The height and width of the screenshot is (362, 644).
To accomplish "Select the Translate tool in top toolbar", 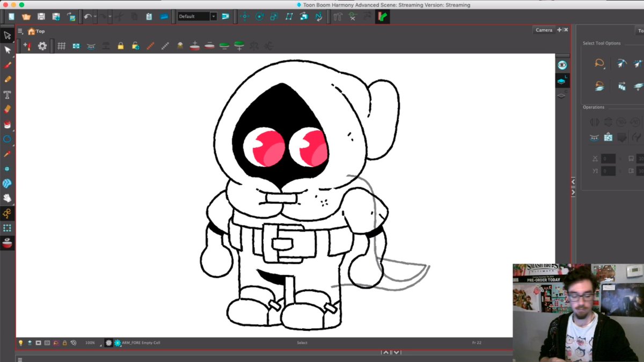I will [245, 17].
